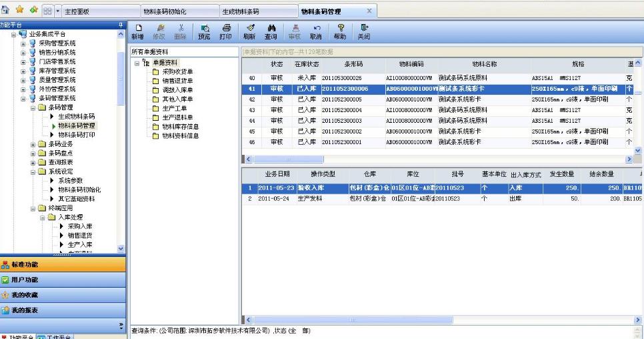Select 物料条码打印 in the navigation tree
The image size is (644, 339).
click(x=76, y=135)
